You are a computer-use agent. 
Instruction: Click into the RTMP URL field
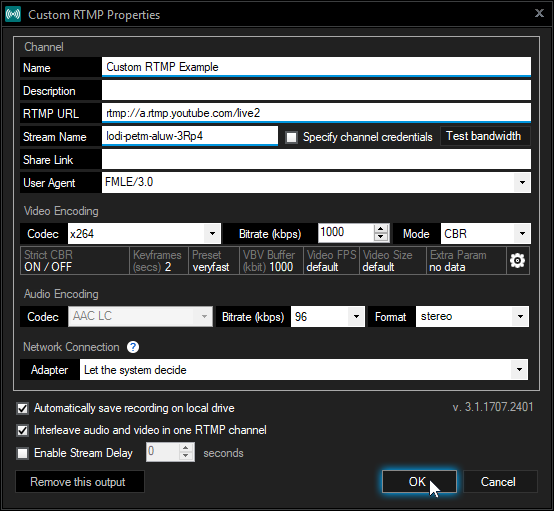tap(316, 113)
